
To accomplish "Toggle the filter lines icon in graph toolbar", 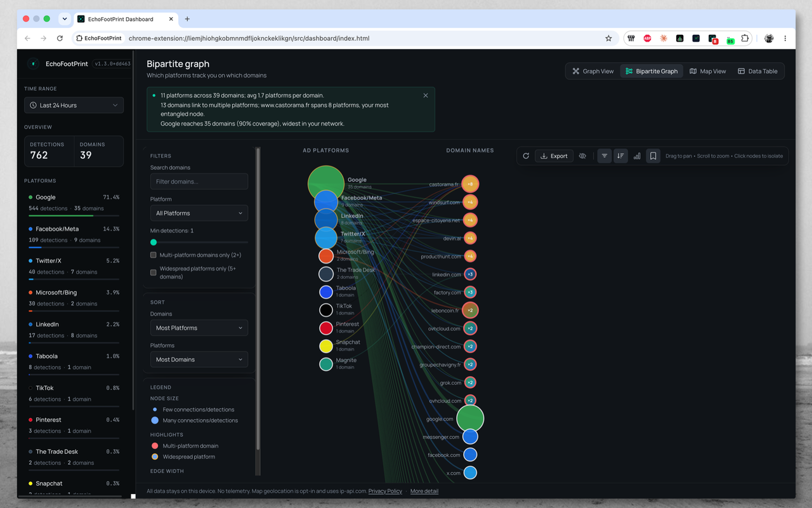I will click(x=605, y=156).
